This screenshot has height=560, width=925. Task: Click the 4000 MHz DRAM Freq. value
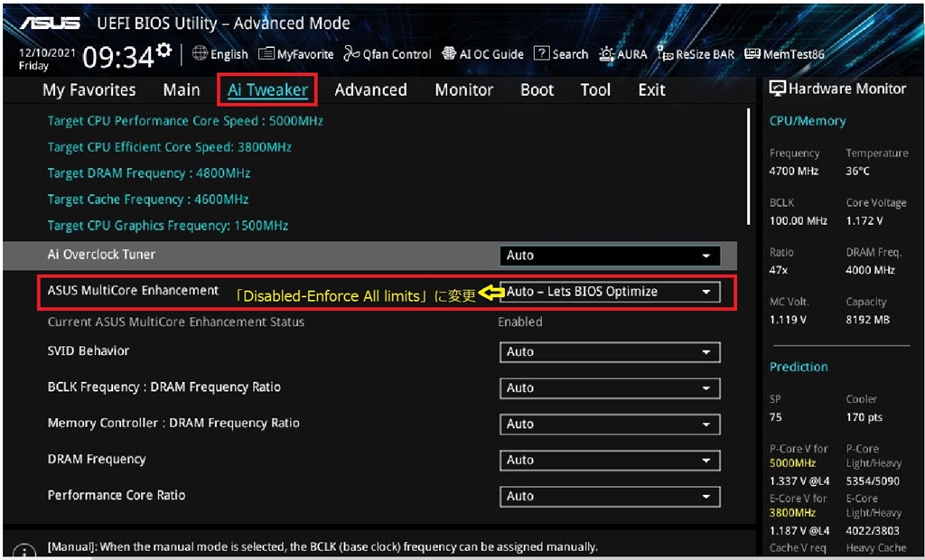(x=871, y=270)
